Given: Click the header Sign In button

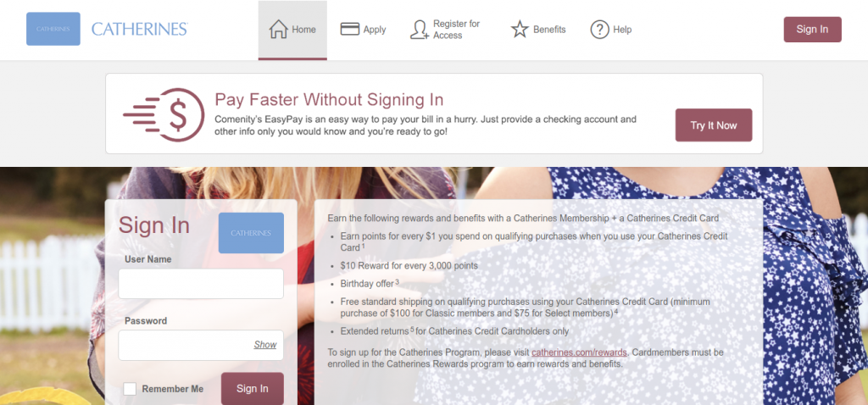Looking at the screenshot, I should tap(812, 30).
